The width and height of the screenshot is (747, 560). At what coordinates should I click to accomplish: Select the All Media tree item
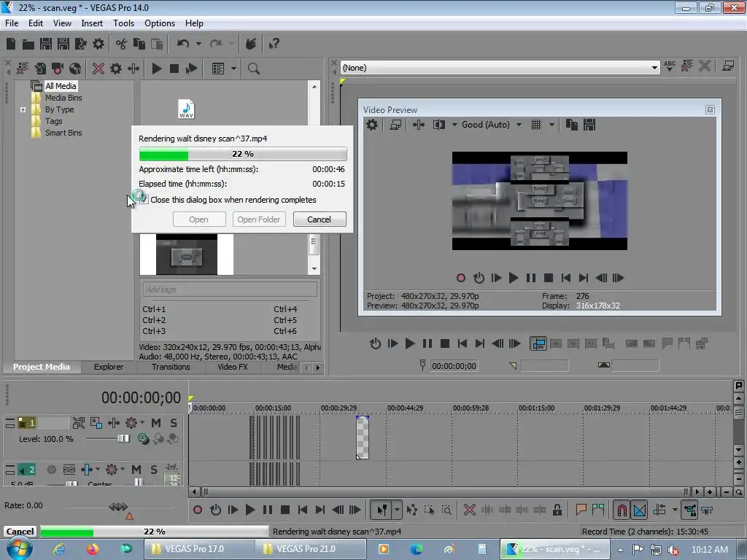61,86
